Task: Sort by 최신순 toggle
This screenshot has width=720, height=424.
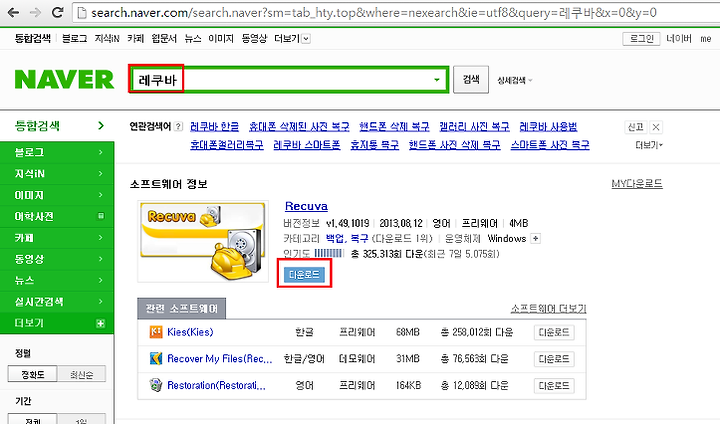Action: click(81, 374)
